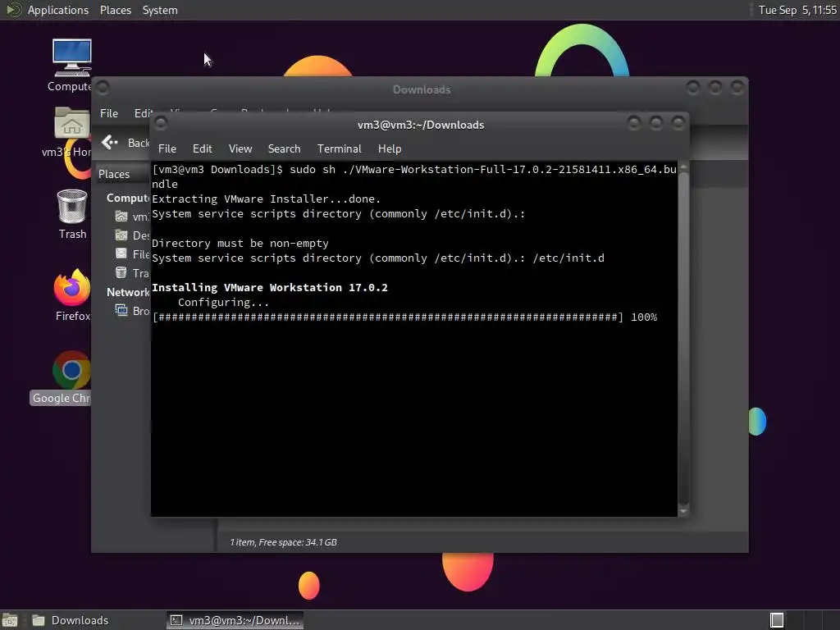Image resolution: width=840 pixels, height=630 pixels.
Task: Click the terminal scrollbar down arrow
Action: tap(683, 511)
